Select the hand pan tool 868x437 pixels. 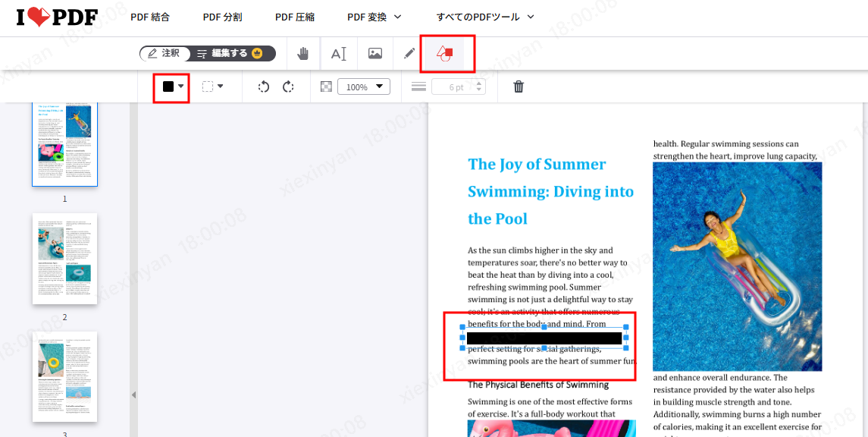click(303, 54)
